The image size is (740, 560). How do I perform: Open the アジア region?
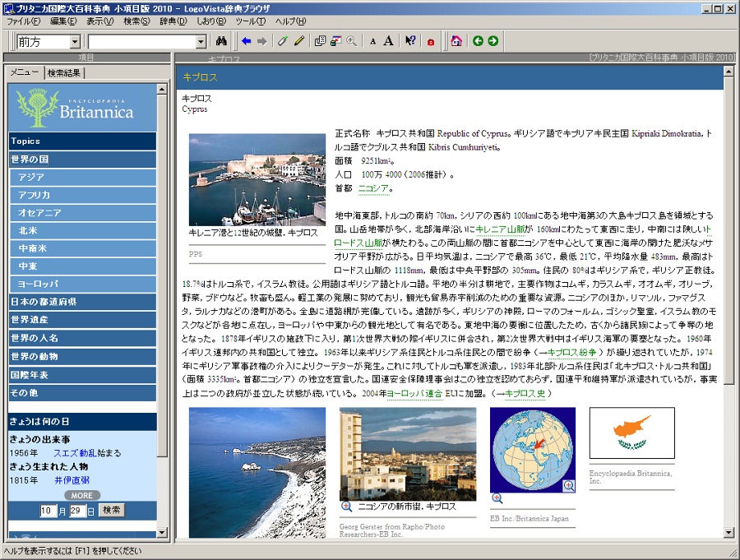[82, 177]
